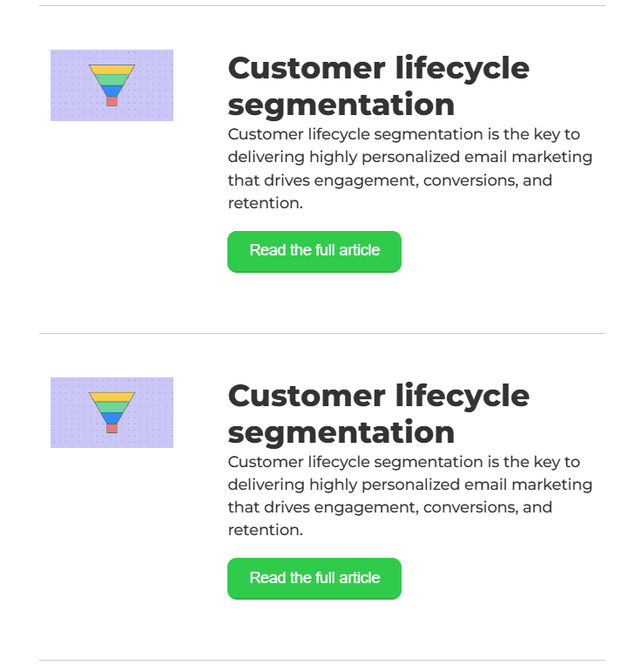Click the first Customer lifecycle segmentation heading
The image size is (642, 672).
378,85
